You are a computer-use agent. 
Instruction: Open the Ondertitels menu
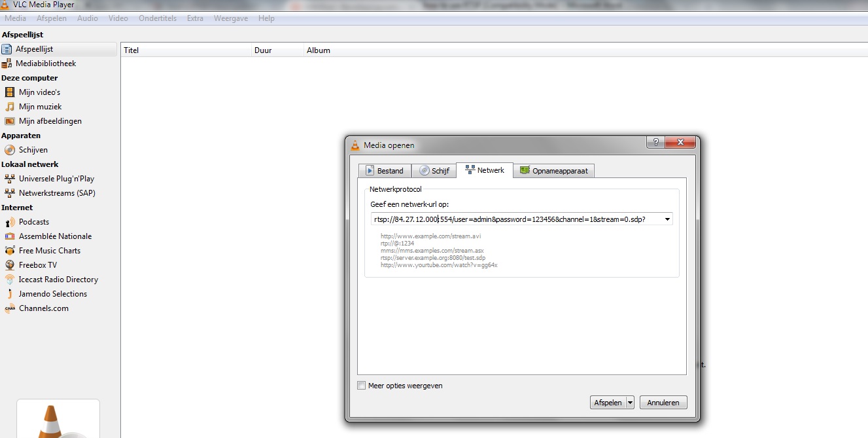click(x=158, y=18)
